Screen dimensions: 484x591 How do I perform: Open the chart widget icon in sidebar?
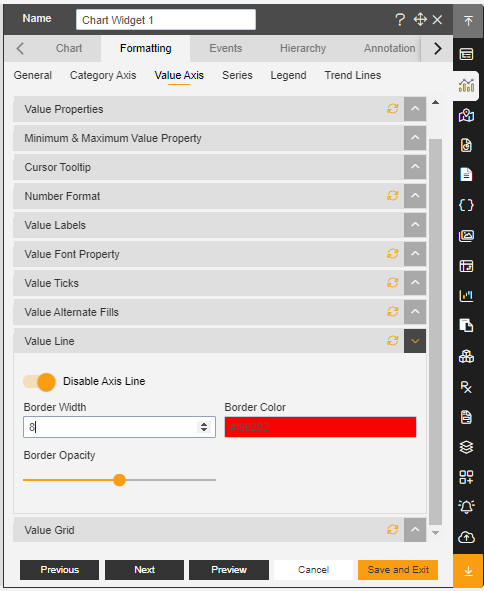pos(466,85)
